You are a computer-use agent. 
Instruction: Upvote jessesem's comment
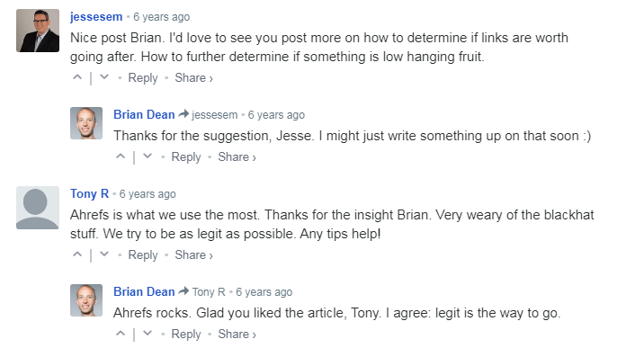coord(77,76)
